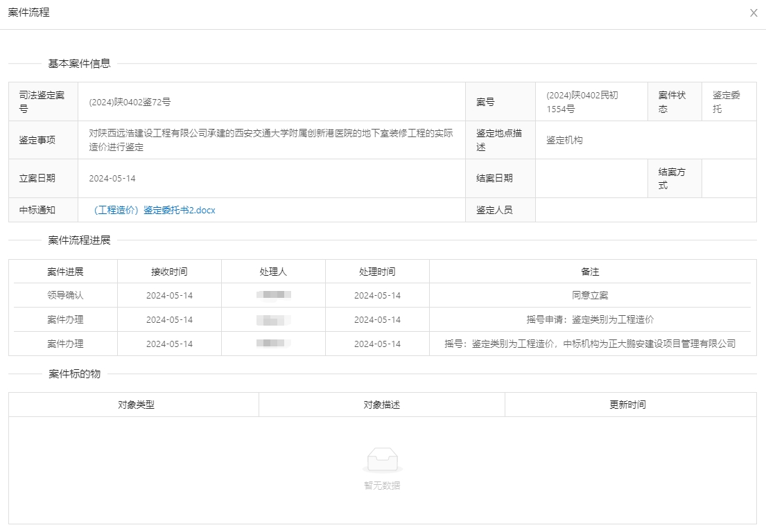Click the empty inbox icon above 暂无数据
The width and height of the screenshot is (766, 532).
382,459
